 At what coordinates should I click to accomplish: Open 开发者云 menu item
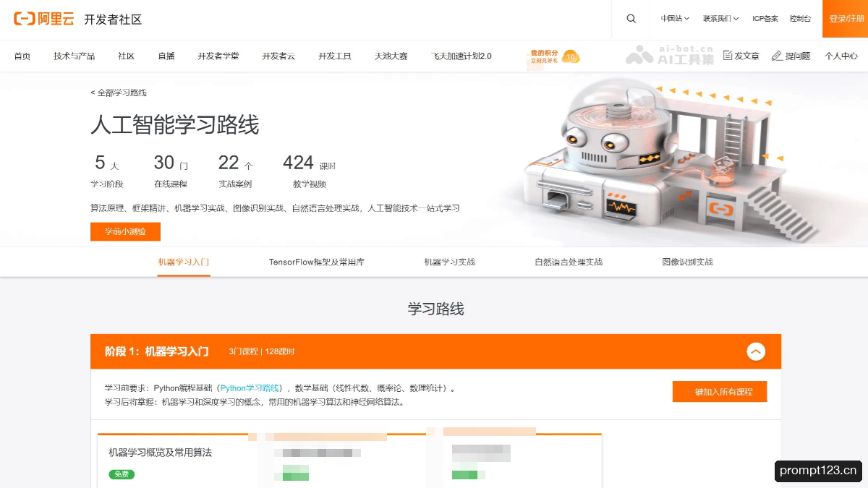tap(278, 56)
